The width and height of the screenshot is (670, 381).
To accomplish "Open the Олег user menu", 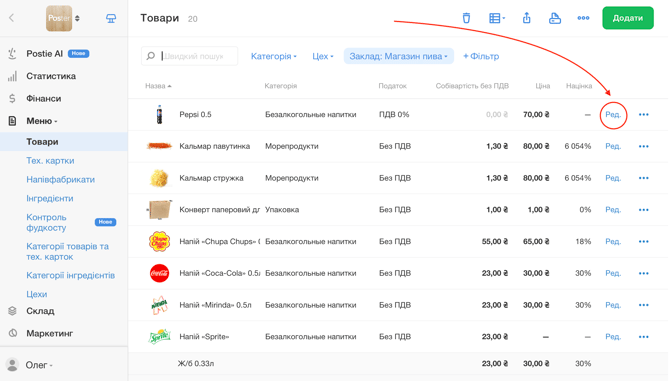I will [38, 365].
